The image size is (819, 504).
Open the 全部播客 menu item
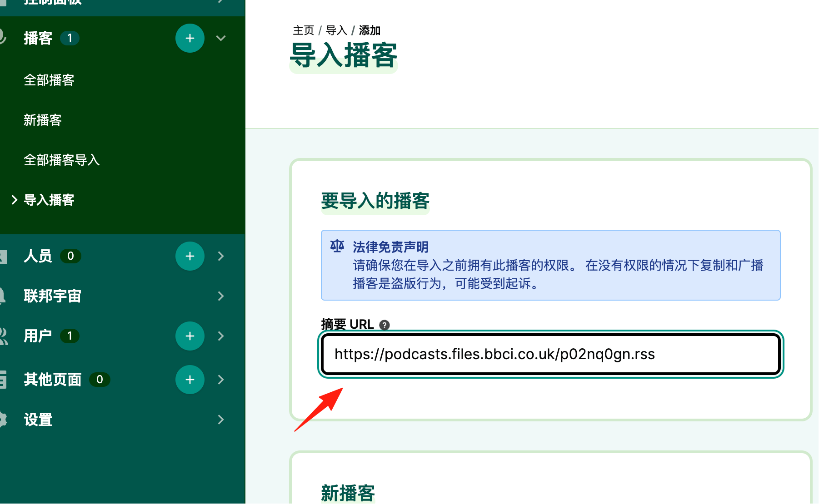pyautogui.click(x=49, y=80)
